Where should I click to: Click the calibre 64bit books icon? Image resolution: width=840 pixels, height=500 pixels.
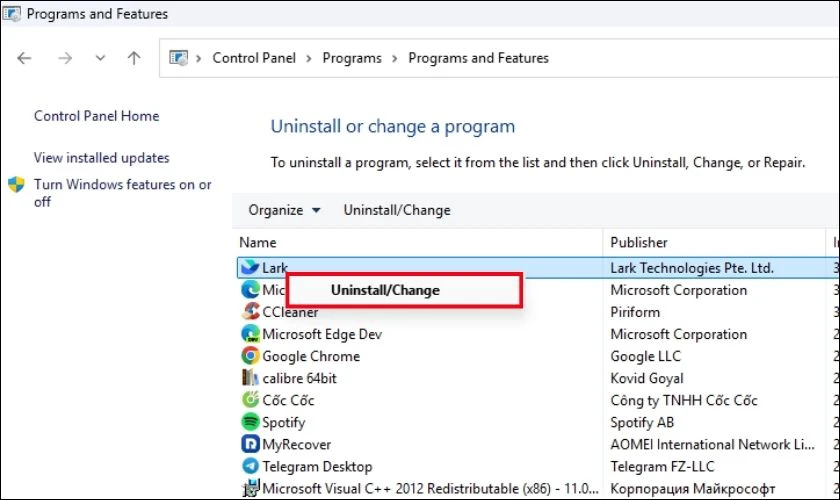[250, 378]
